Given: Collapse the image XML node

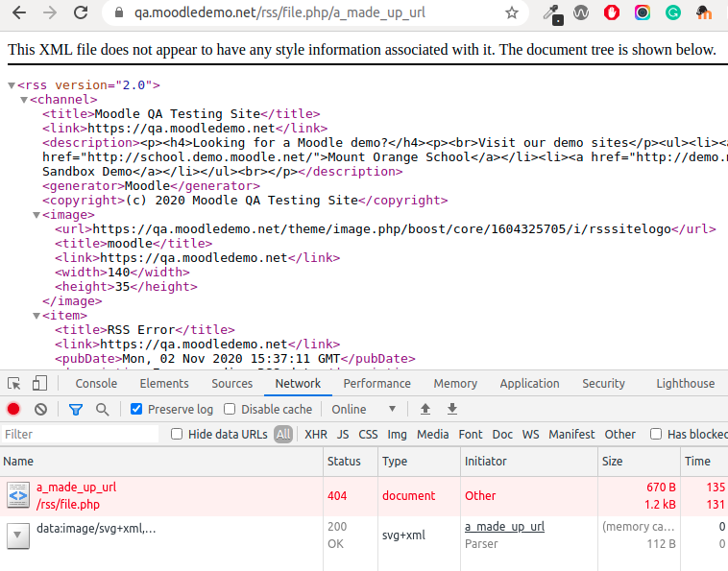Looking at the screenshot, I should pyautogui.click(x=36, y=215).
